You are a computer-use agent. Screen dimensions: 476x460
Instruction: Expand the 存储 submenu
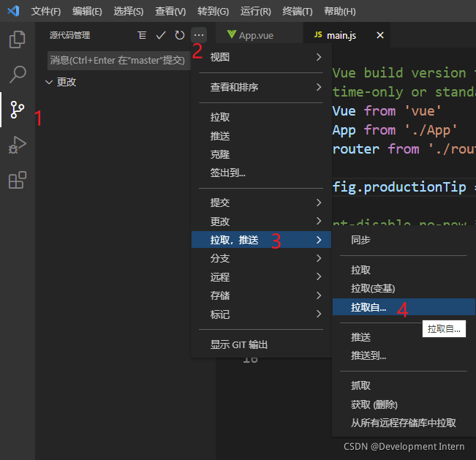261,295
